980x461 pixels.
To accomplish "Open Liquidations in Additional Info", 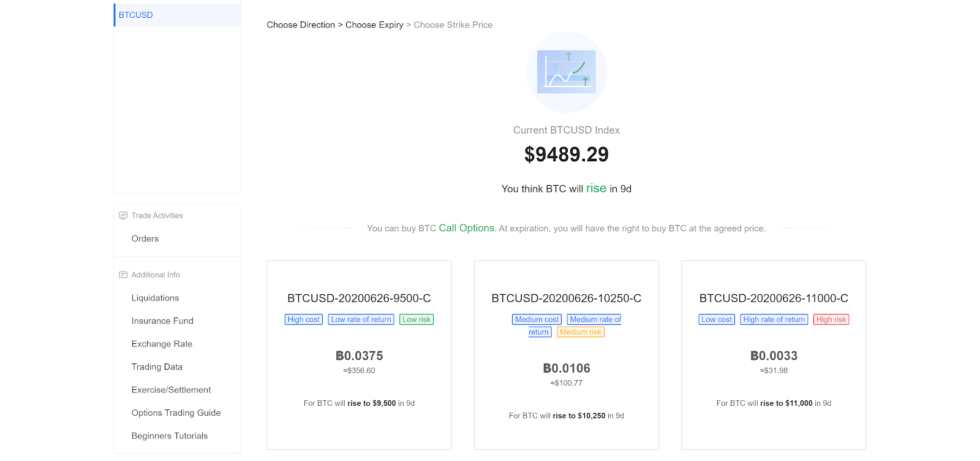I will tap(155, 298).
